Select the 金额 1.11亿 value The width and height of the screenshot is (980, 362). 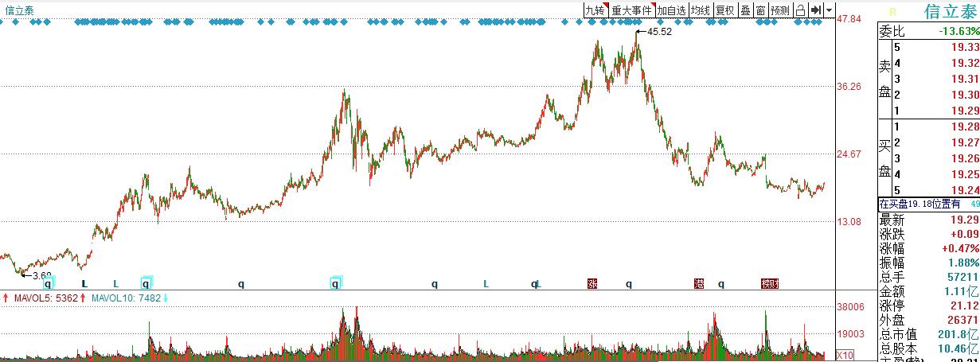pos(962,291)
